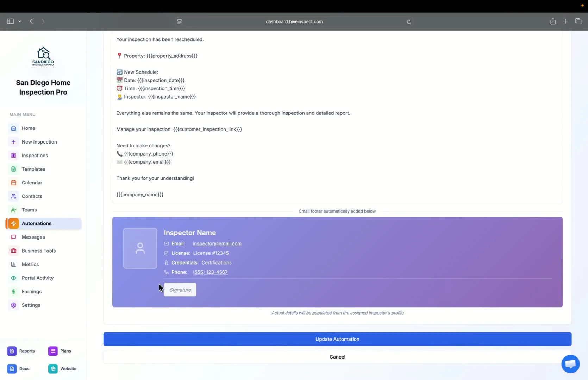Share the page via Safari share icon
This screenshot has height=380, width=588.
click(x=553, y=21)
